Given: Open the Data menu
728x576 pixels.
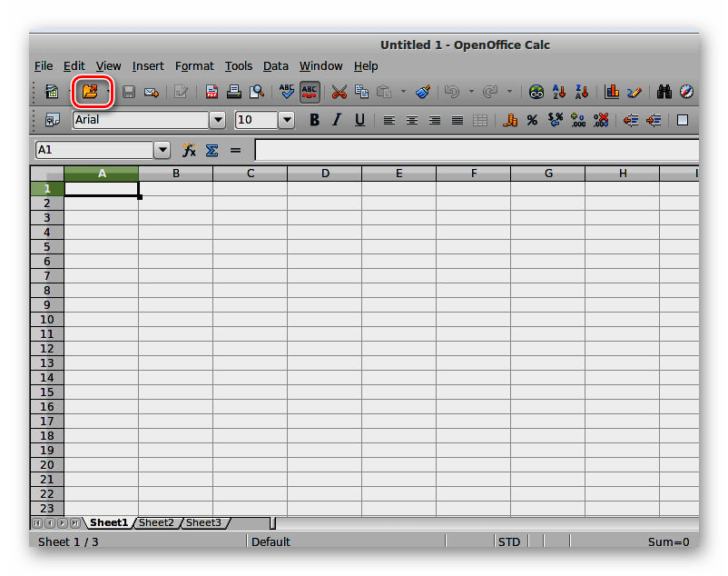Looking at the screenshot, I should coord(276,66).
